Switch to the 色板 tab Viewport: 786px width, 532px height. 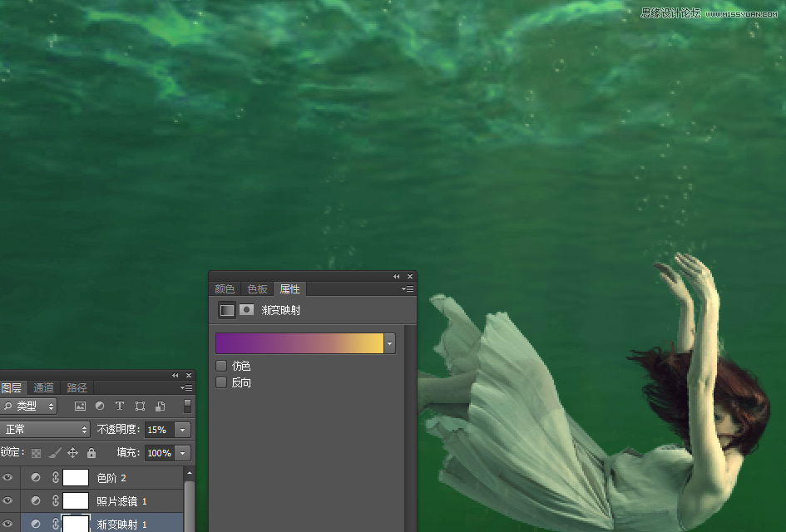(257, 289)
